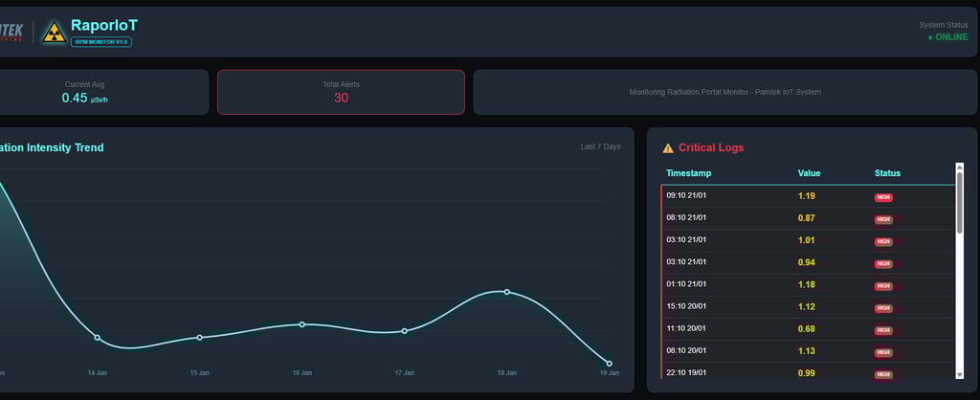Sort by the Value column header
The width and height of the screenshot is (980, 400).
[810, 173]
